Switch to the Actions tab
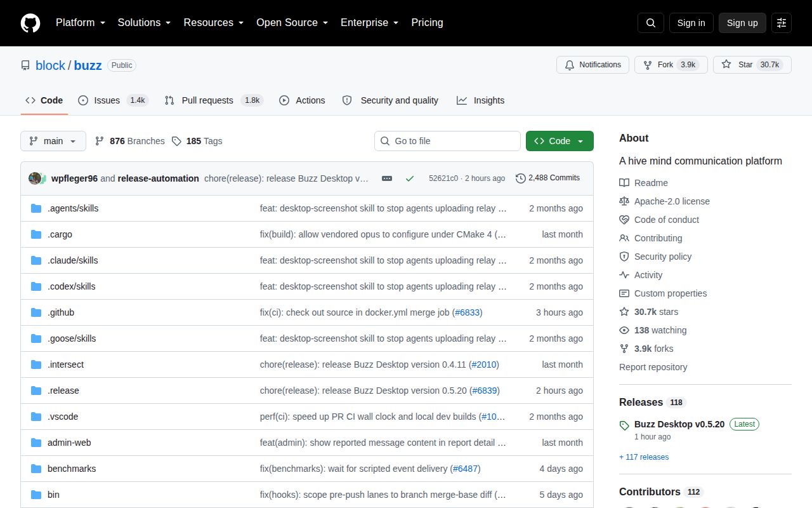Screen dimensions: 812x508 pyautogui.click(x=302, y=100)
